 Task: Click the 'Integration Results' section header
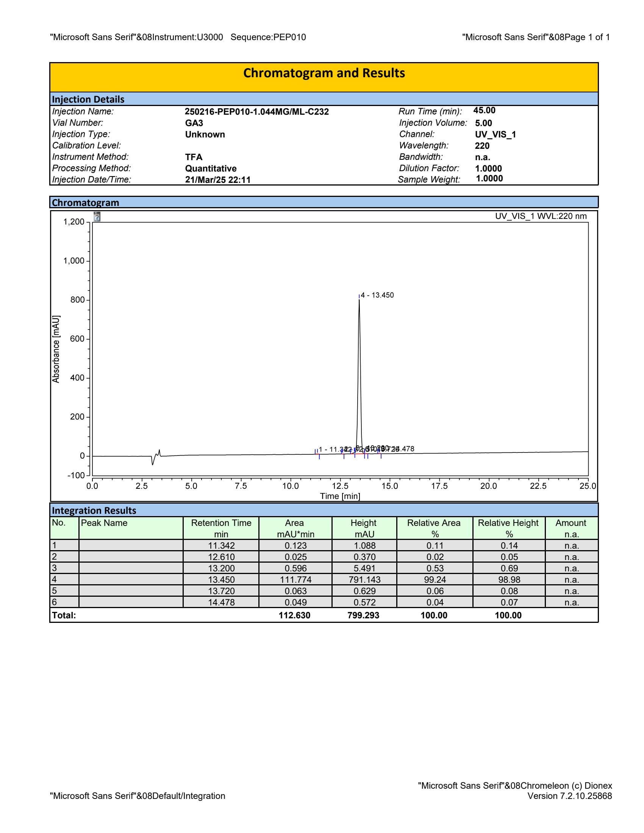point(94,510)
